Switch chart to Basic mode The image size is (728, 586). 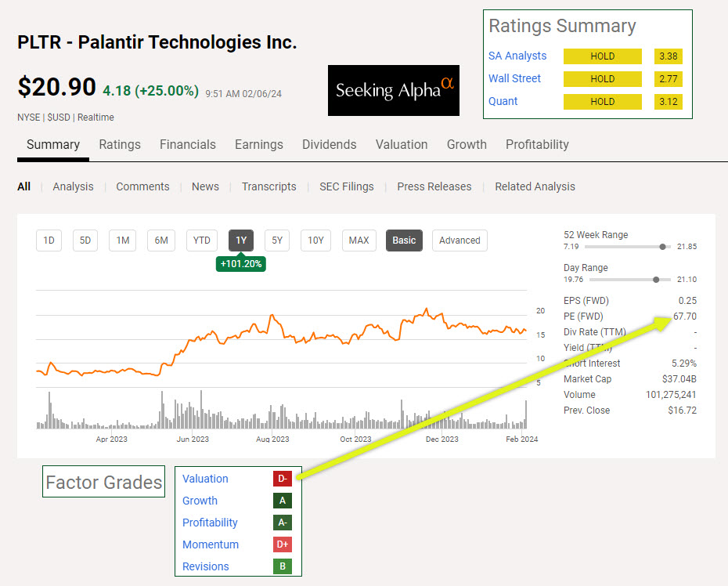(x=404, y=241)
